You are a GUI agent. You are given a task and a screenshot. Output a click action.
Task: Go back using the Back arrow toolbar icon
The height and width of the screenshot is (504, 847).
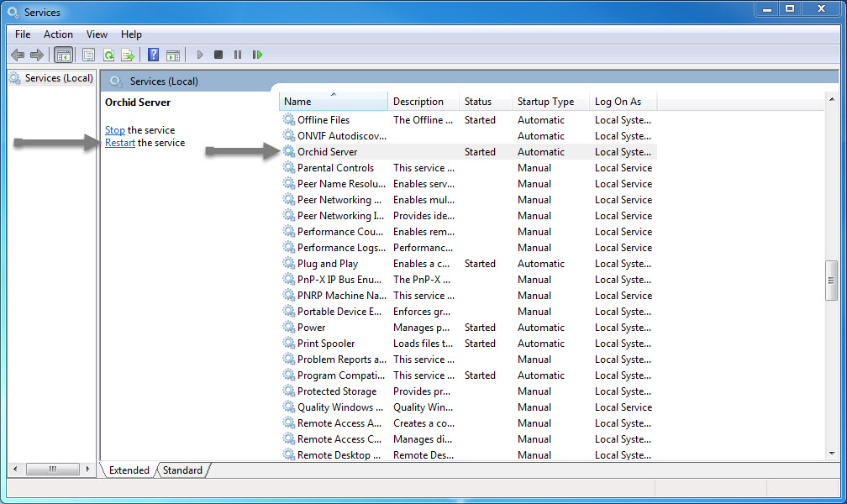pyautogui.click(x=18, y=55)
